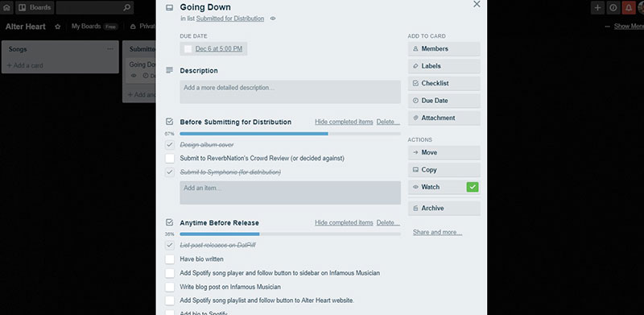Open the information icon in header
The image size is (644, 315).
[613, 7]
